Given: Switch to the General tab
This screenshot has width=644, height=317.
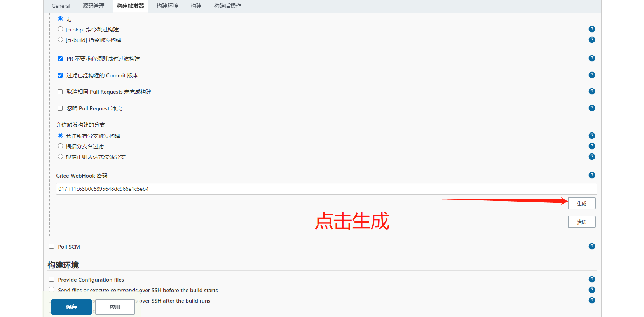Looking at the screenshot, I should [x=61, y=6].
